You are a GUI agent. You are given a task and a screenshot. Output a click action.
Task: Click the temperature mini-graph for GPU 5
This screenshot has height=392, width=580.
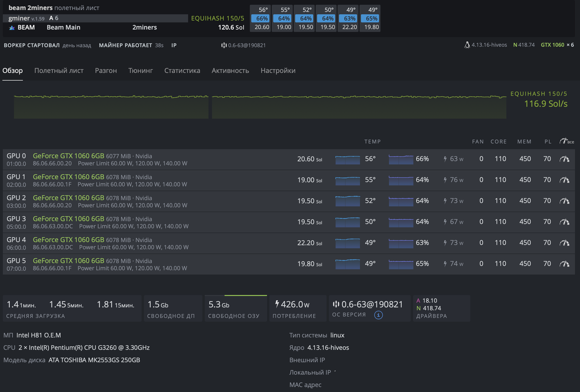348,264
